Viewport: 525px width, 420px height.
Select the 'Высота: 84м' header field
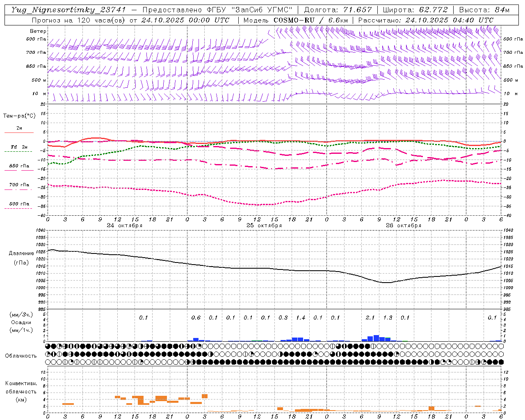pyautogui.click(x=484, y=10)
